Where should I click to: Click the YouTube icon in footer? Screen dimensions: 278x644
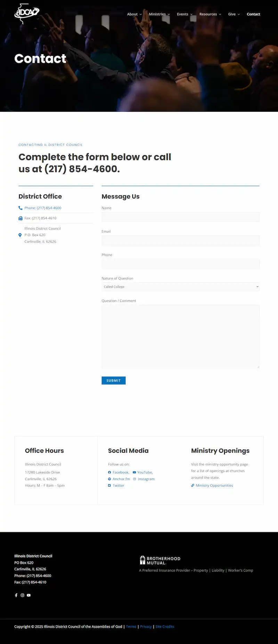[x=29, y=595]
